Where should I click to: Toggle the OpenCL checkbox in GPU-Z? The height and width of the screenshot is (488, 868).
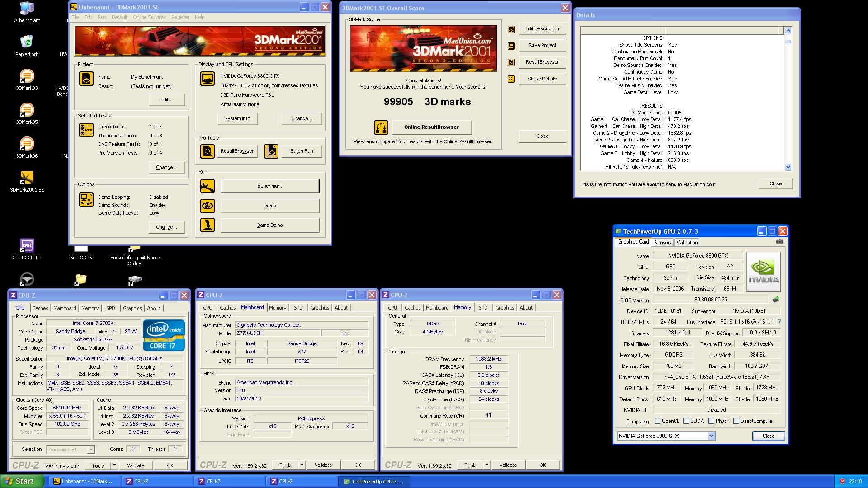(x=658, y=421)
